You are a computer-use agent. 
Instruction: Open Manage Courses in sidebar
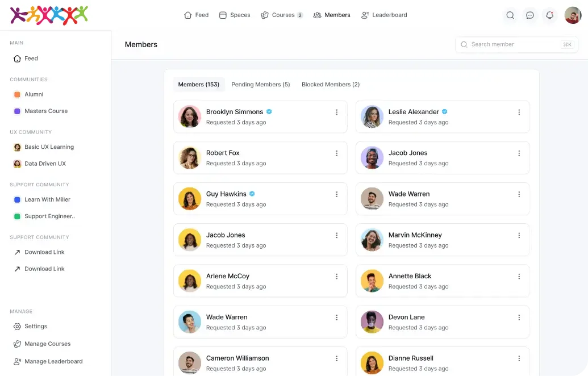click(17, 344)
